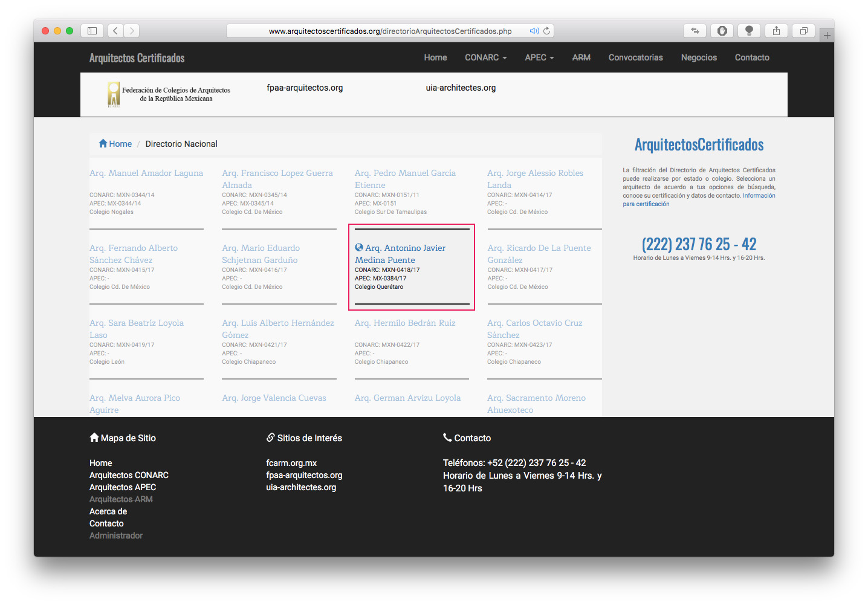Open a new tab with plus button
Screen dimensions: 868x605
tap(827, 35)
